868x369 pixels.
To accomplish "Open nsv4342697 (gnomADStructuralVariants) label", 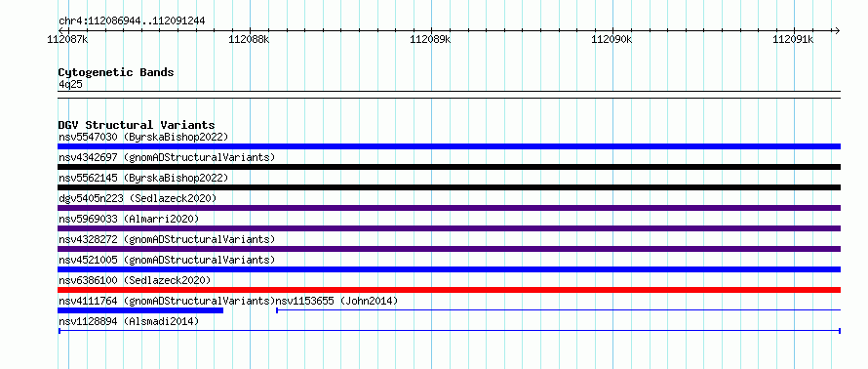I will [167, 157].
